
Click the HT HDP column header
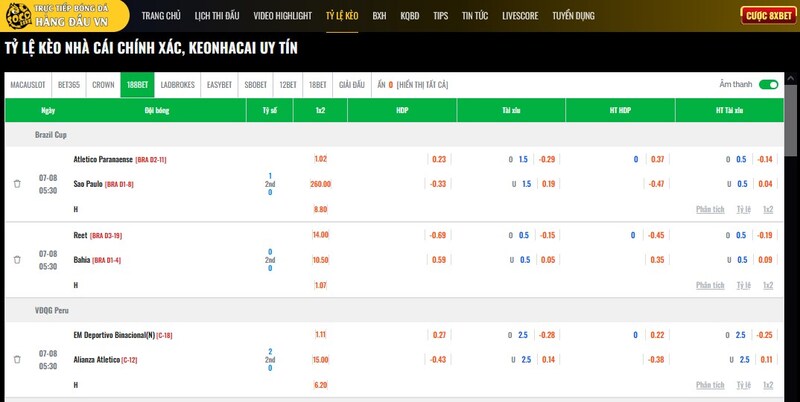[x=620, y=110]
